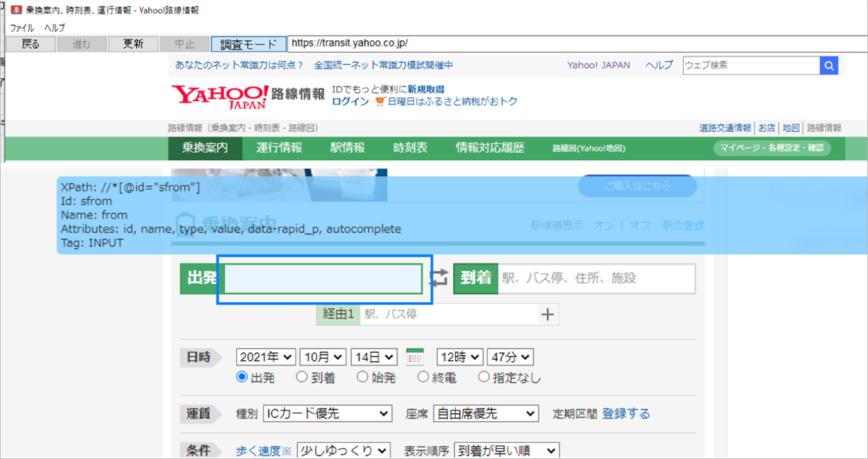Image resolution: width=868 pixels, height=459 pixels.
Task: Switch to the 運行情報 tab
Action: click(279, 148)
